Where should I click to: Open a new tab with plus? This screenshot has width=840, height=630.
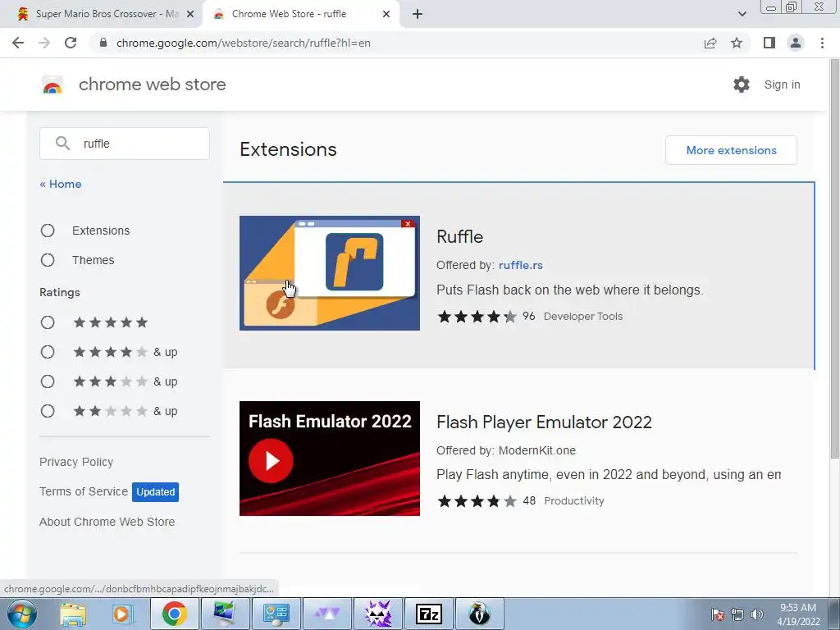pyautogui.click(x=418, y=14)
